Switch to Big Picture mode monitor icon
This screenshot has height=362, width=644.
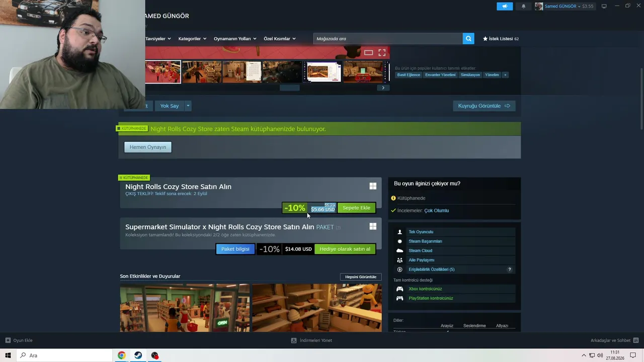coord(604,6)
